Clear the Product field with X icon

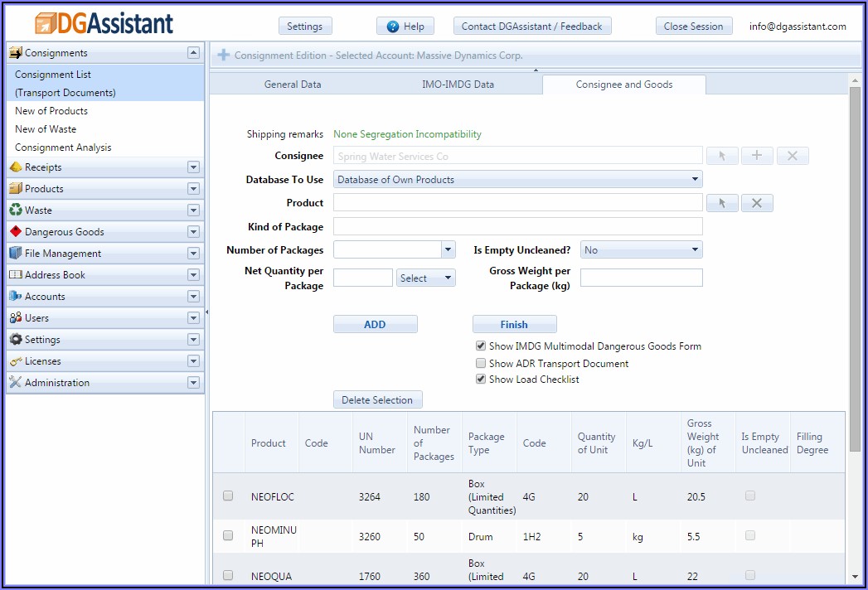point(757,203)
